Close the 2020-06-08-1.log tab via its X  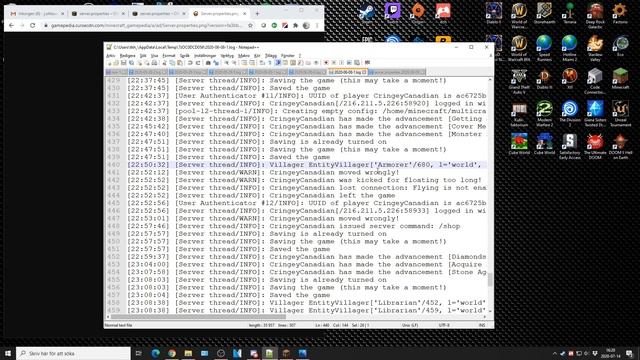pos(364,72)
